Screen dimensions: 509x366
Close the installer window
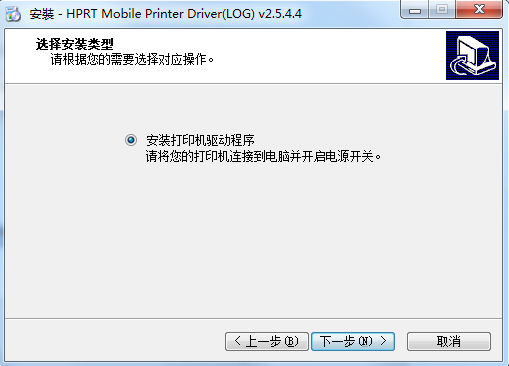tap(479, 10)
